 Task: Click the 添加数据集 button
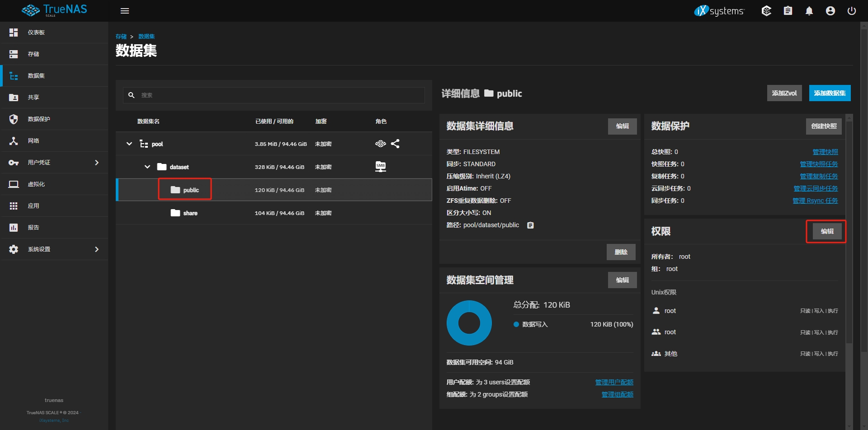point(830,93)
